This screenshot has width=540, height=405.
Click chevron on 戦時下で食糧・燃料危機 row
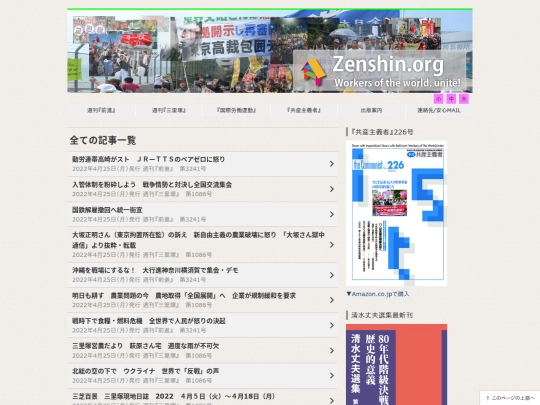click(x=332, y=325)
